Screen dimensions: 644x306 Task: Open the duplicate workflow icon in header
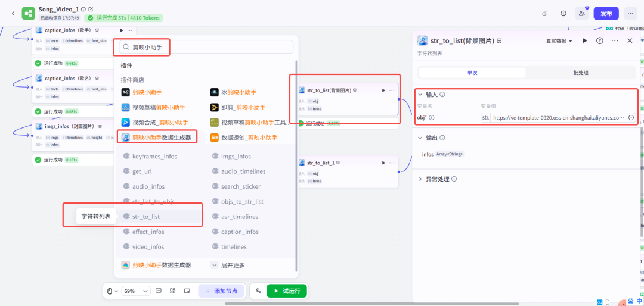(545, 14)
